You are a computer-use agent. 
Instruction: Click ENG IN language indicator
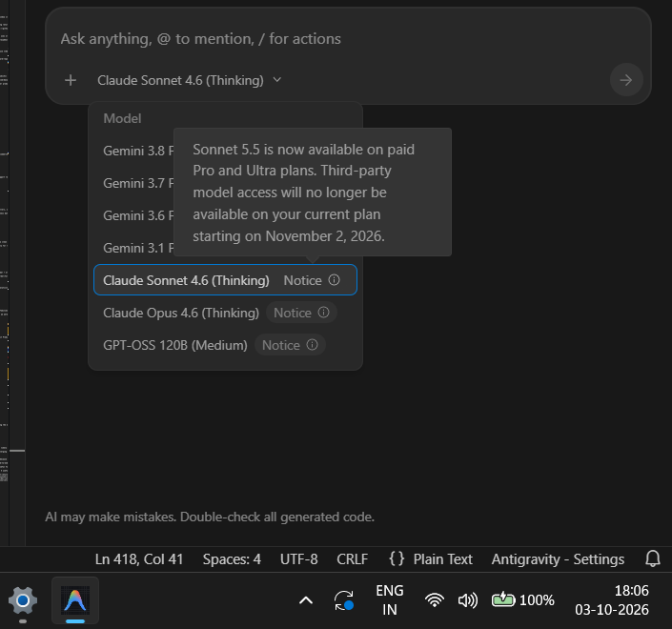point(390,600)
